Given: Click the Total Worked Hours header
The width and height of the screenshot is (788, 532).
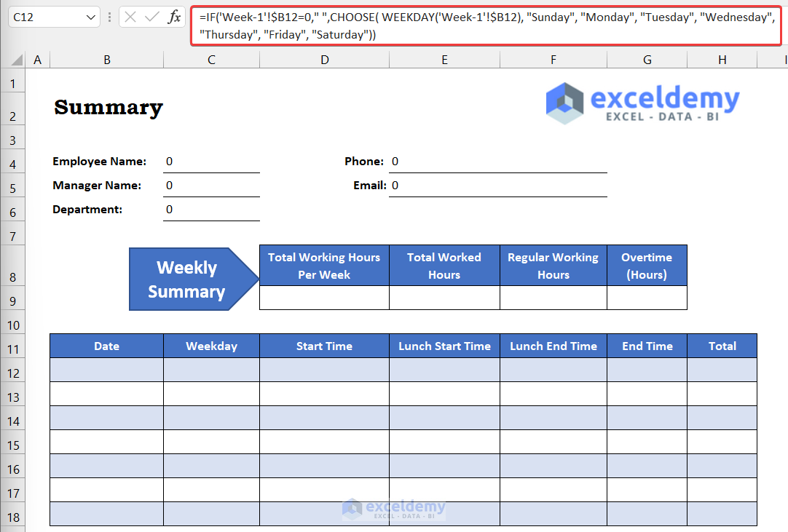Looking at the screenshot, I should 444,265.
